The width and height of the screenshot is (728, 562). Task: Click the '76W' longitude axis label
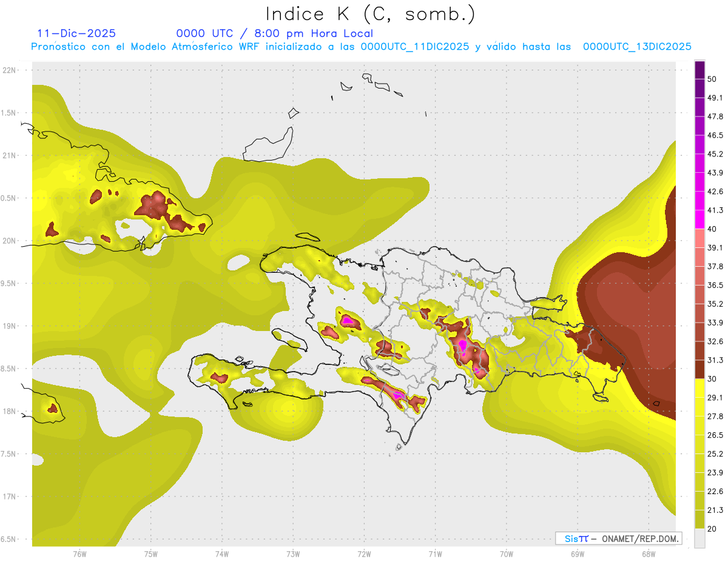[79, 554]
